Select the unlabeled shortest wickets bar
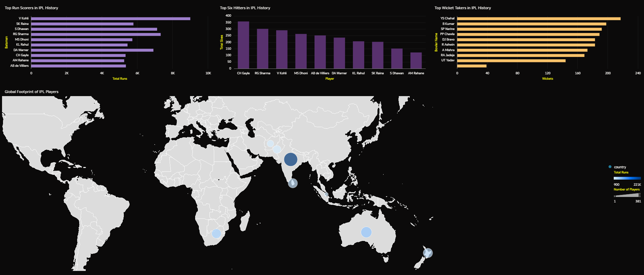644x275 pixels. point(472,66)
